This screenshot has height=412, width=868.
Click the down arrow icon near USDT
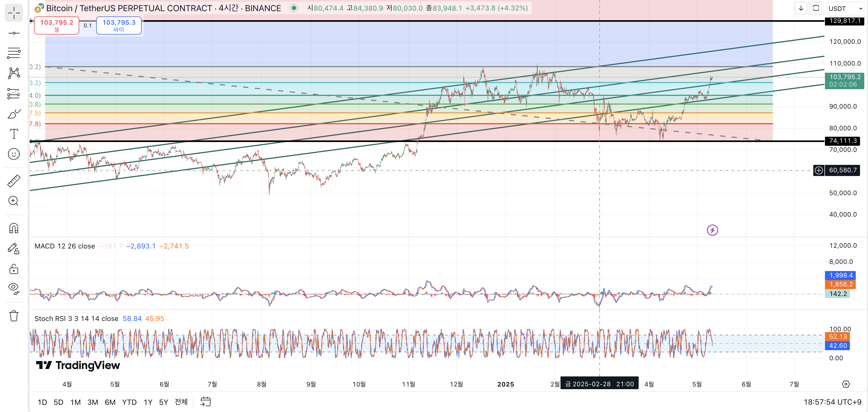[801, 8]
